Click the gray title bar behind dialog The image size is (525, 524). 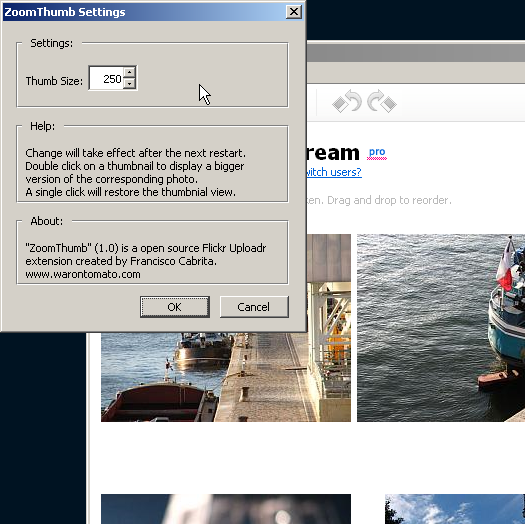click(416, 54)
